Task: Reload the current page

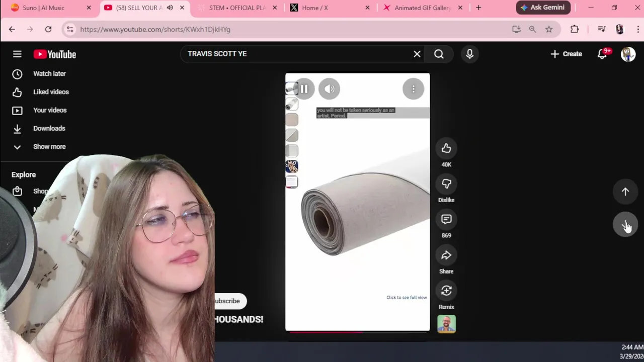Action: (48, 29)
